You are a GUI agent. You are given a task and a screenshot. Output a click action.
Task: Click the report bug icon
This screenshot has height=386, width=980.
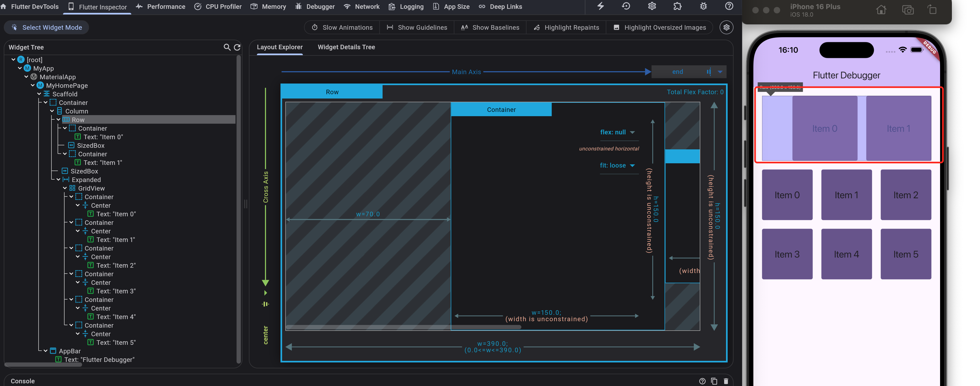pyautogui.click(x=703, y=6)
